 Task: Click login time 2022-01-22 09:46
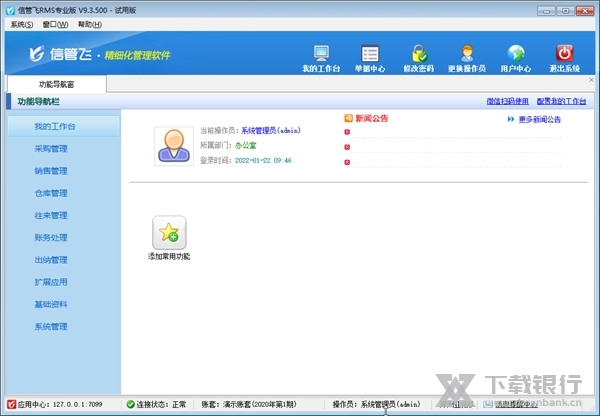263,160
